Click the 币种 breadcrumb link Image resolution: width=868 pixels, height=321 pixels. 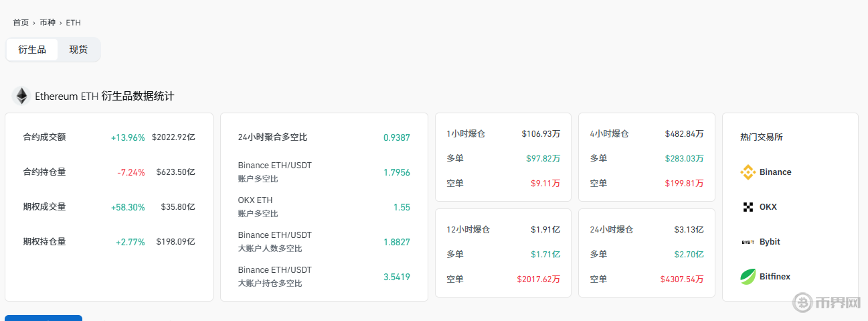point(47,23)
